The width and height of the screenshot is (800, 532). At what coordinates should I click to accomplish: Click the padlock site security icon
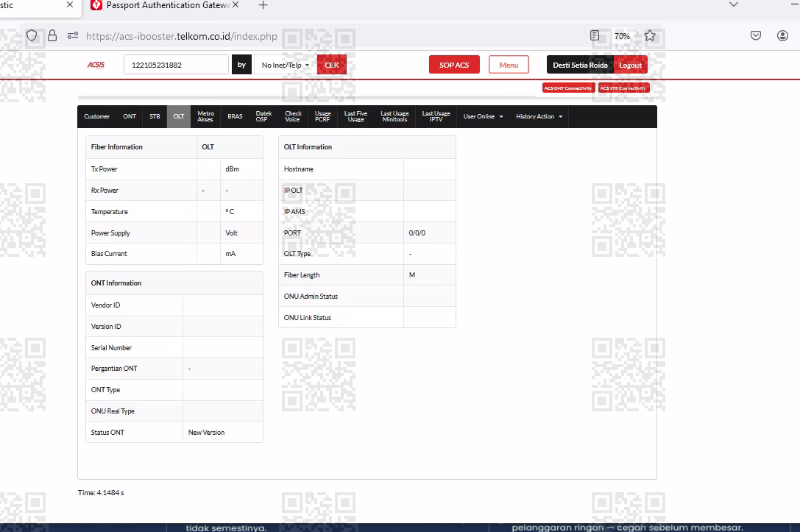52,36
